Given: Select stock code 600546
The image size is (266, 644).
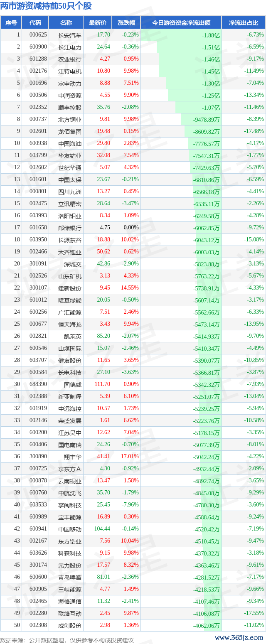Looking at the screenshot, I should pos(38,348).
